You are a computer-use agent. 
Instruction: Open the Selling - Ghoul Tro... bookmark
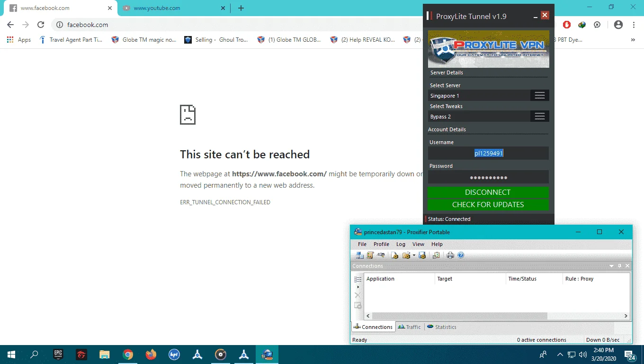pyautogui.click(x=216, y=40)
